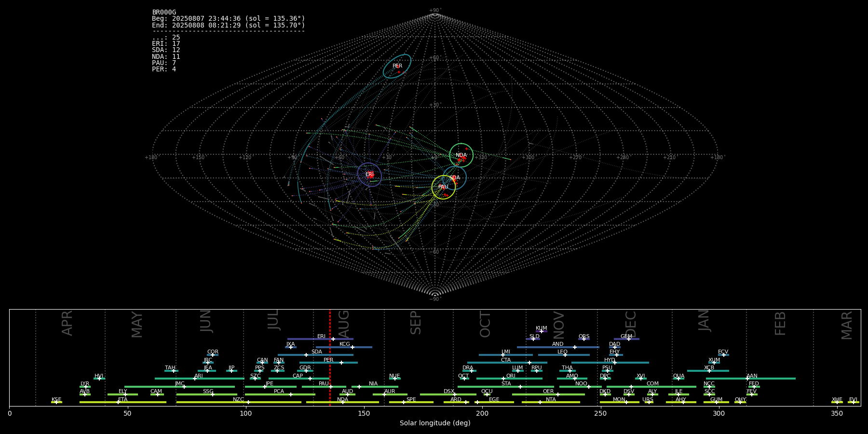Click the red dashed current-date line
This screenshot has width=868, height=434.
coord(330,358)
